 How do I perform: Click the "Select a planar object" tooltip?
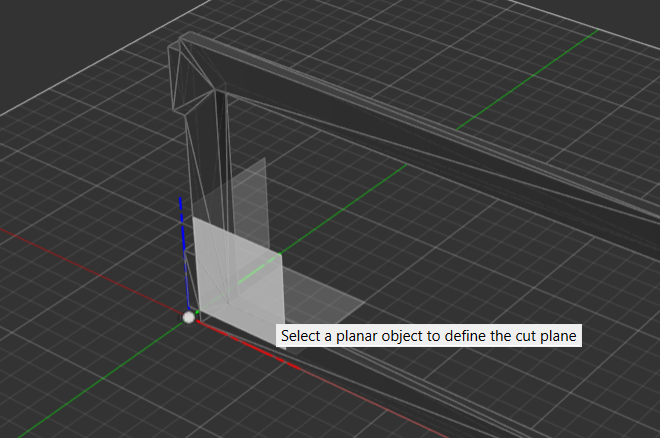[428, 336]
